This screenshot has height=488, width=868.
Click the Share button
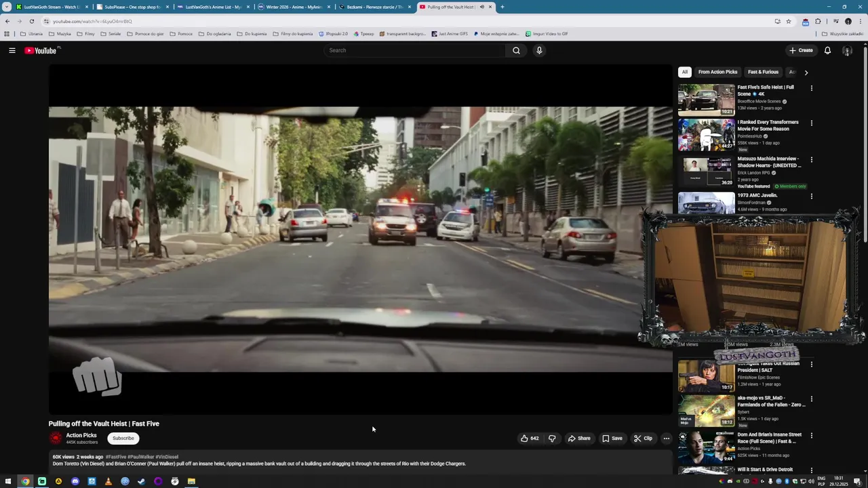(579, 439)
